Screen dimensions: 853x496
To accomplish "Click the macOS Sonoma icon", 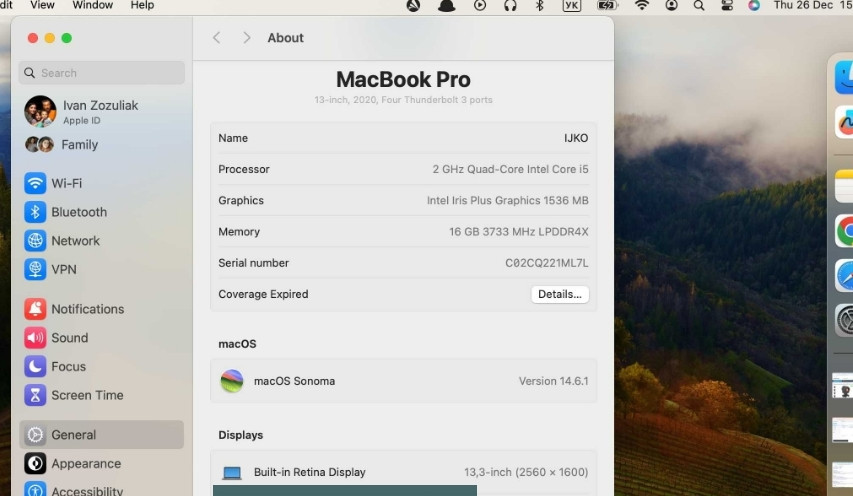I will tap(232, 381).
